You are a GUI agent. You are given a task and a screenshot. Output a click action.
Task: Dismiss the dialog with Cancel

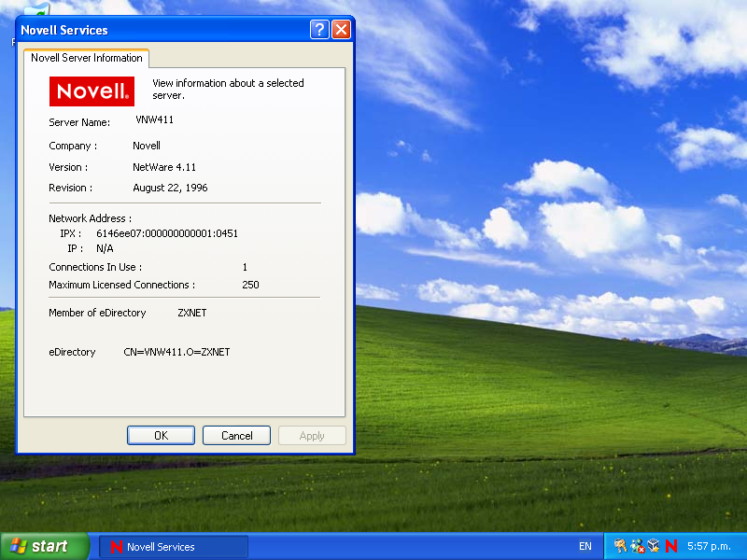[x=237, y=435]
